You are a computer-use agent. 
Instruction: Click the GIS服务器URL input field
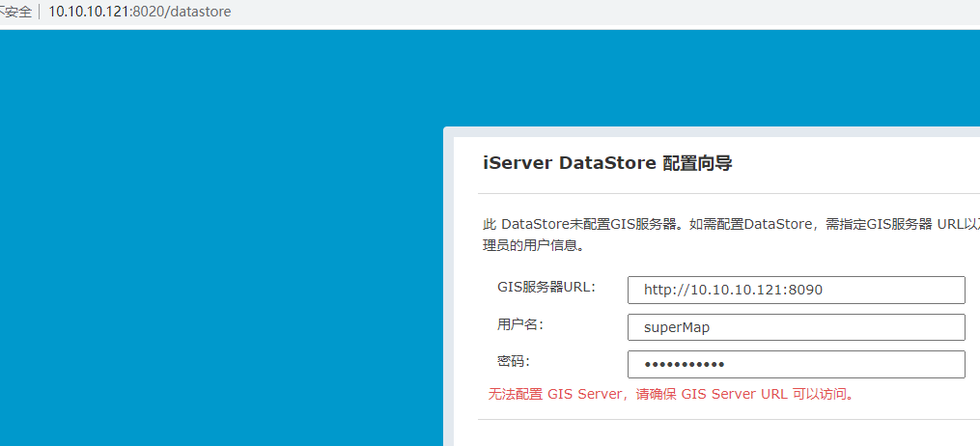(797, 290)
